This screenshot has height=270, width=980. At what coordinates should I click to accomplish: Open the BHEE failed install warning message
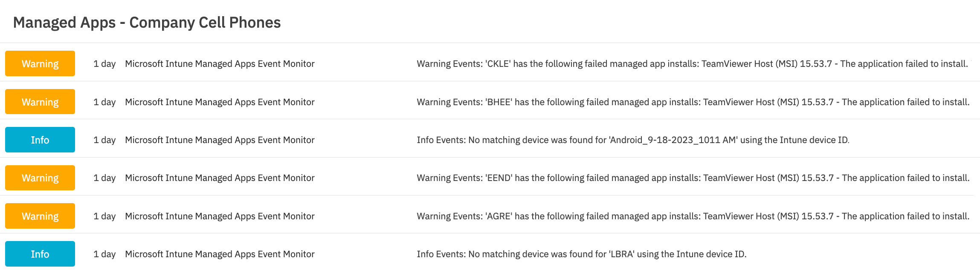tap(693, 102)
